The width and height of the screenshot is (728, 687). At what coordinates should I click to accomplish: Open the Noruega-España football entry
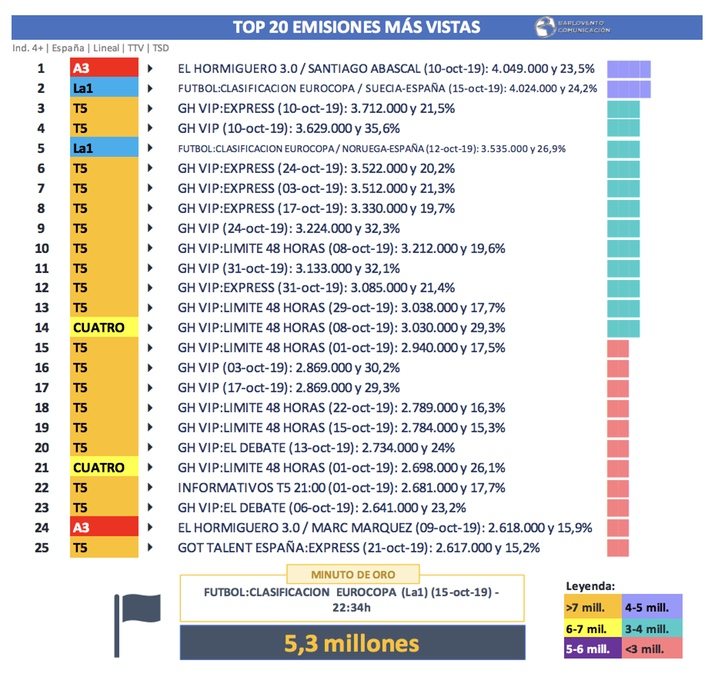[372, 149]
